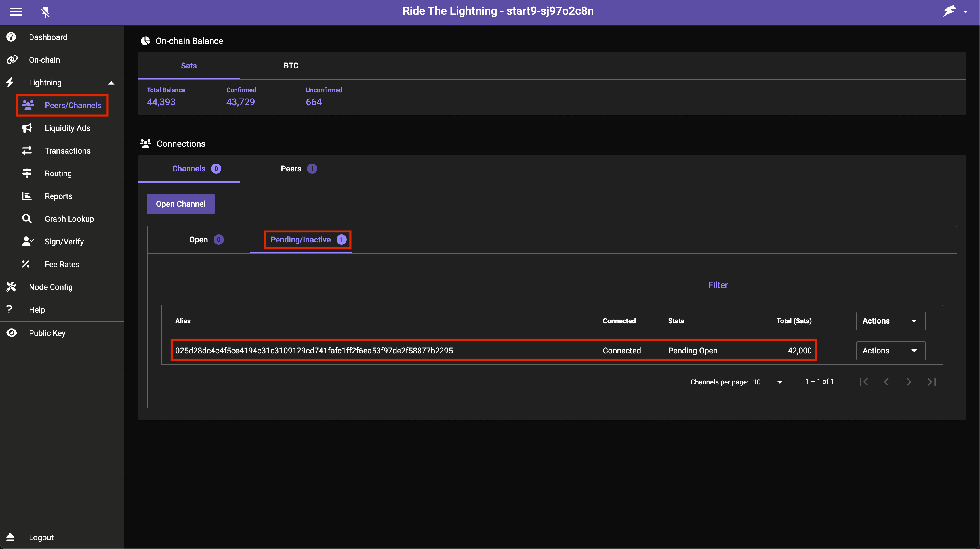
Task: Open the Transactions section
Action: (67, 150)
